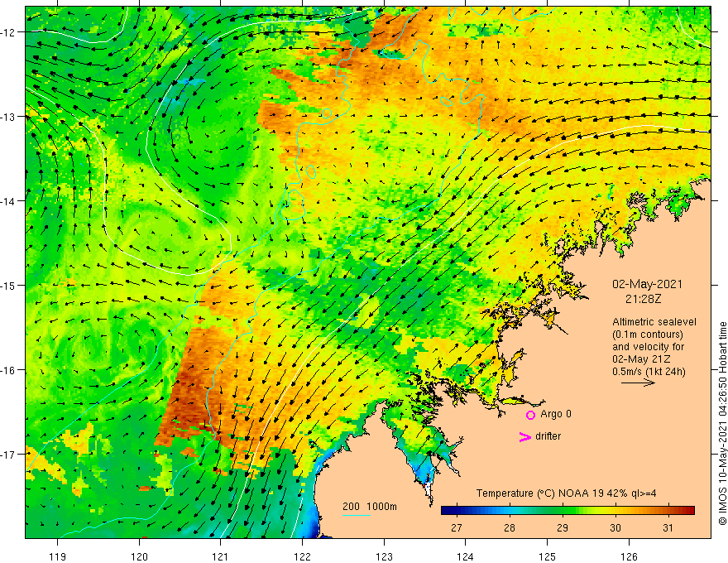Screen dimensions: 728x563
Task: Click the 'Temperature (°C) NOAA 19 42% ql>=4' title
Action: click(x=566, y=493)
